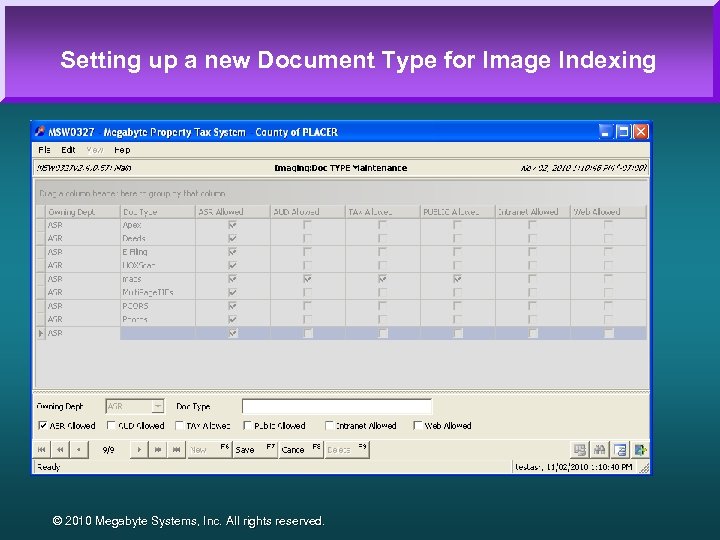The image size is (720, 540).
Task: Check the Web Allowed checkbox
Action: 416,426
